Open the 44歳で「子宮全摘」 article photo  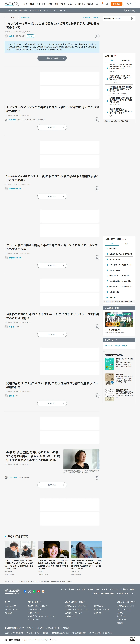coord(81,459)
